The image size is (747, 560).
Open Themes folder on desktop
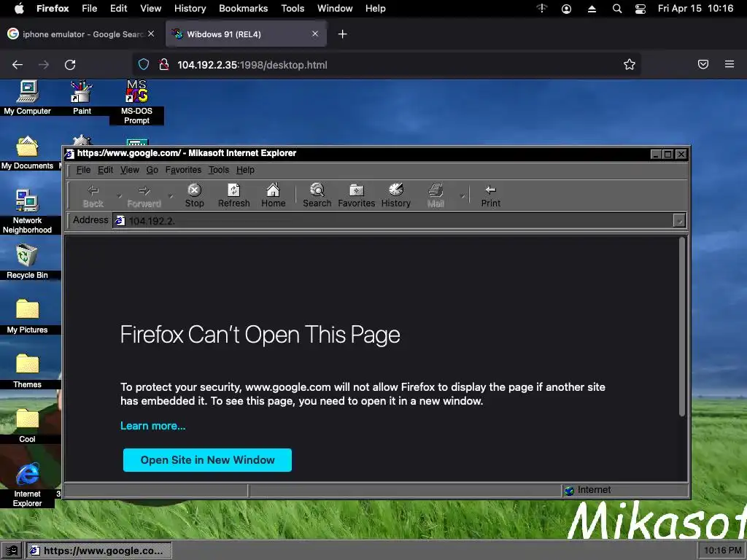[27, 371]
